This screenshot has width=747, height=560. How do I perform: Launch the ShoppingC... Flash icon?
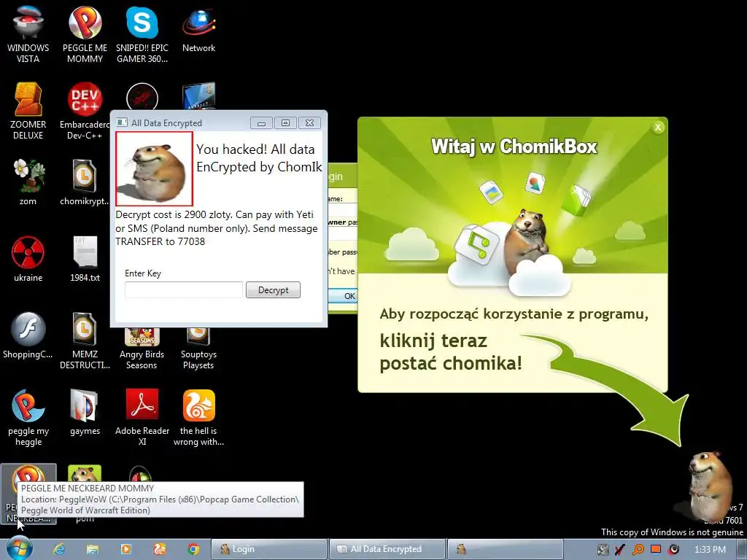pos(28,335)
